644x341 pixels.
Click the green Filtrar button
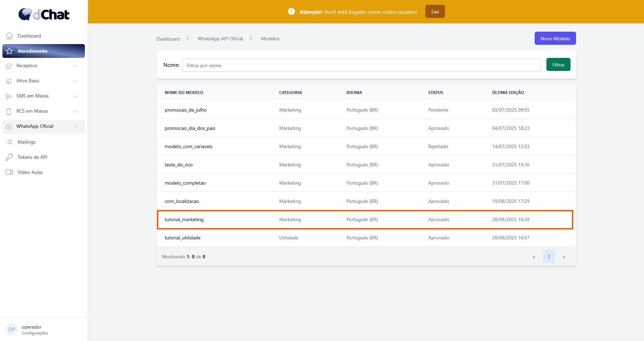[x=558, y=65]
